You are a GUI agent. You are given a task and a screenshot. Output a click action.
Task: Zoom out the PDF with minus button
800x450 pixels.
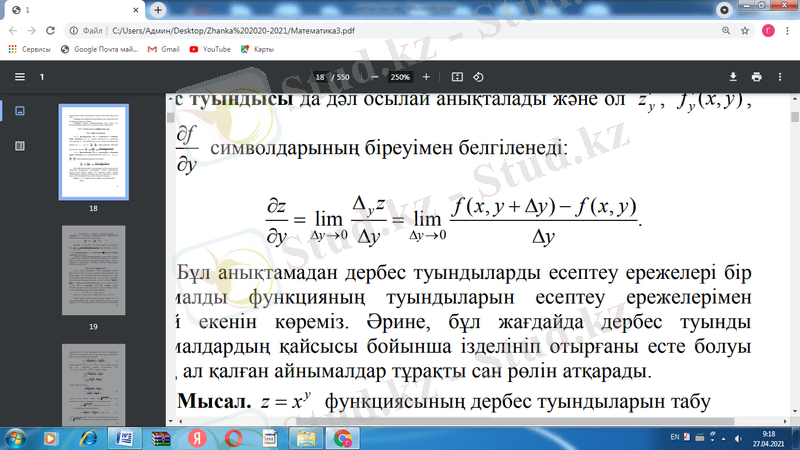[x=374, y=77]
